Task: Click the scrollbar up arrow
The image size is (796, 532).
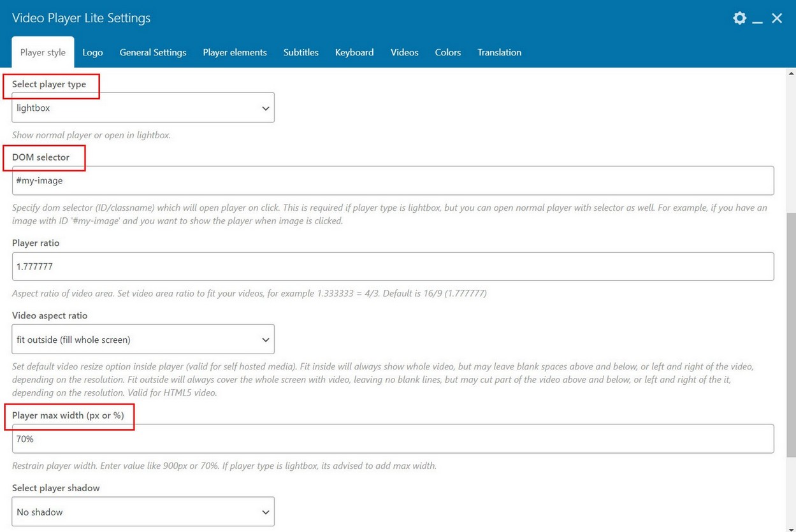Action: click(x=791, y=73)
